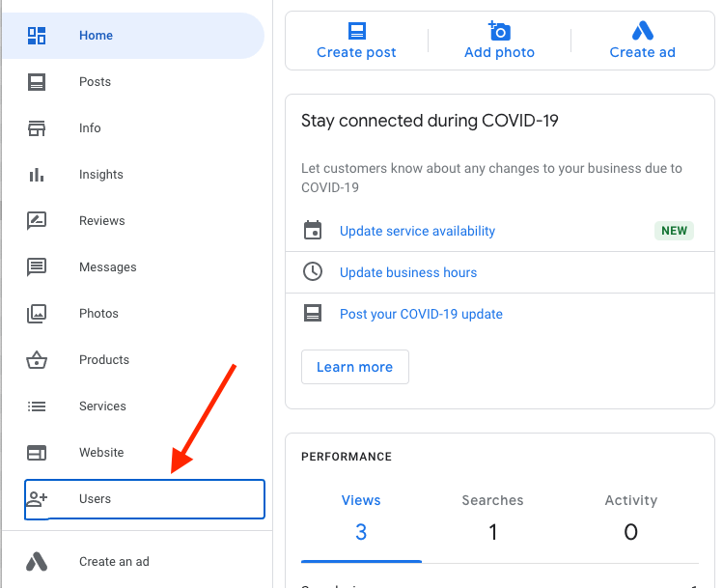Click the Stay connected during COVID-19 heading
Image resolution: width=723 pixels, height=588 pixels.
click(x=430, y=121)
